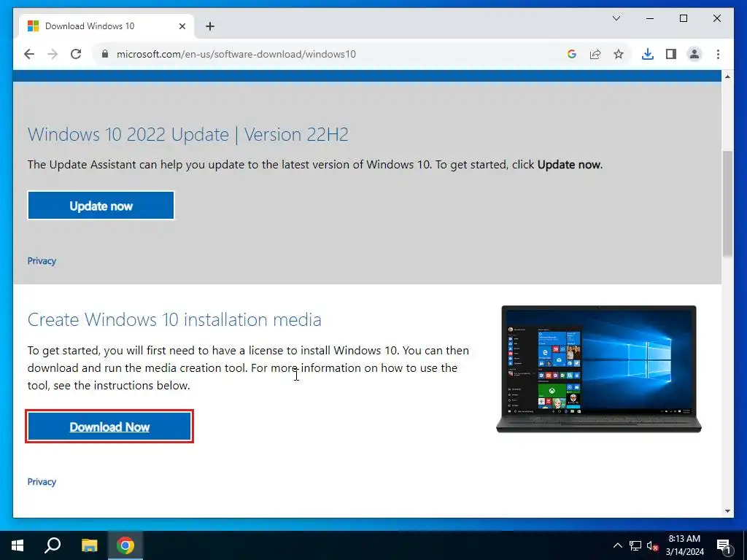Viewport: 747px width, 560px height.
Task: Maximize the Chrome window
Action: pos(683,18)
